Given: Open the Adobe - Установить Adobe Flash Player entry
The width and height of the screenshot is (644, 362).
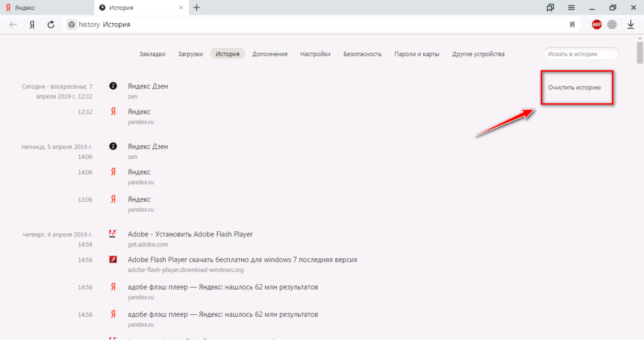Looking at the screenshot, I should (190, 234).
